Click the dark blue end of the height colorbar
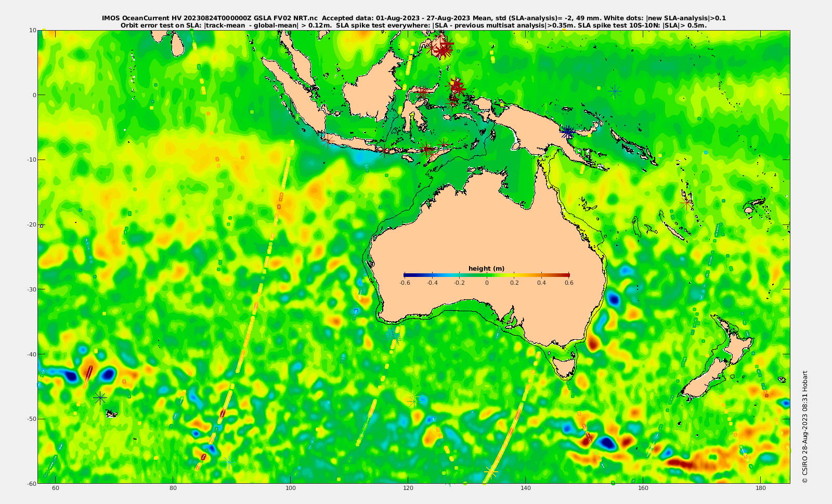Screen dimensions: 832x504 pyautogui.click(x=407, y=275)
